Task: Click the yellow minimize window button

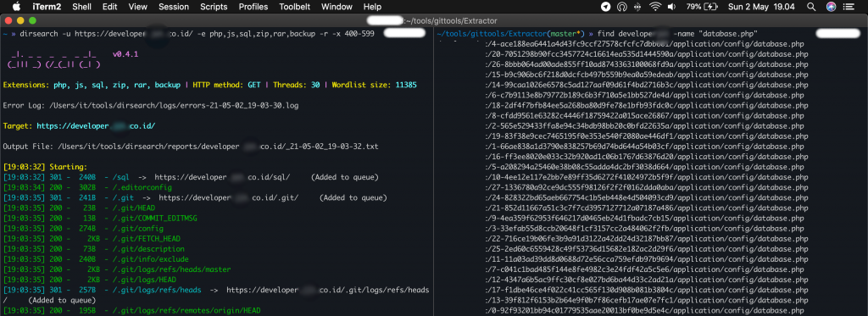Action: tap(20, 20)
